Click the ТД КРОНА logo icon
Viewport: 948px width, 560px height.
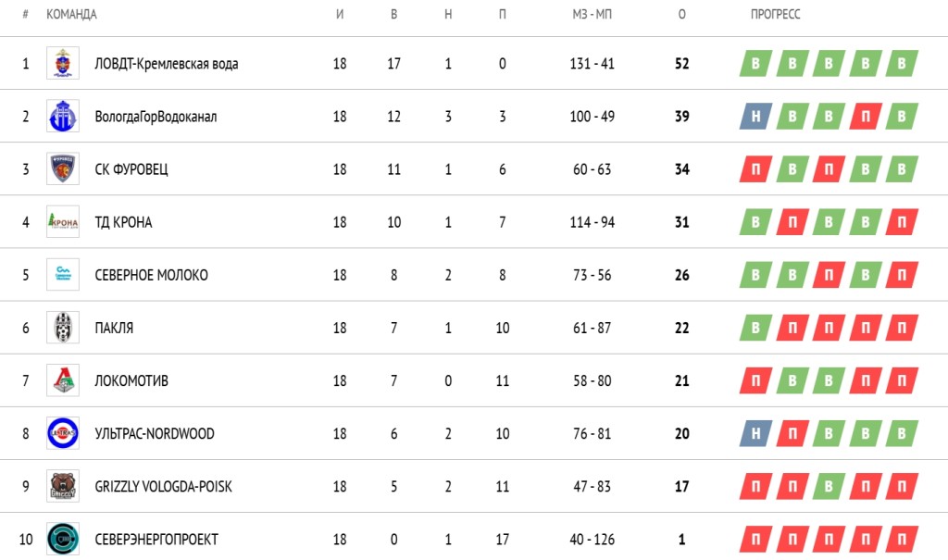(63, 222)
